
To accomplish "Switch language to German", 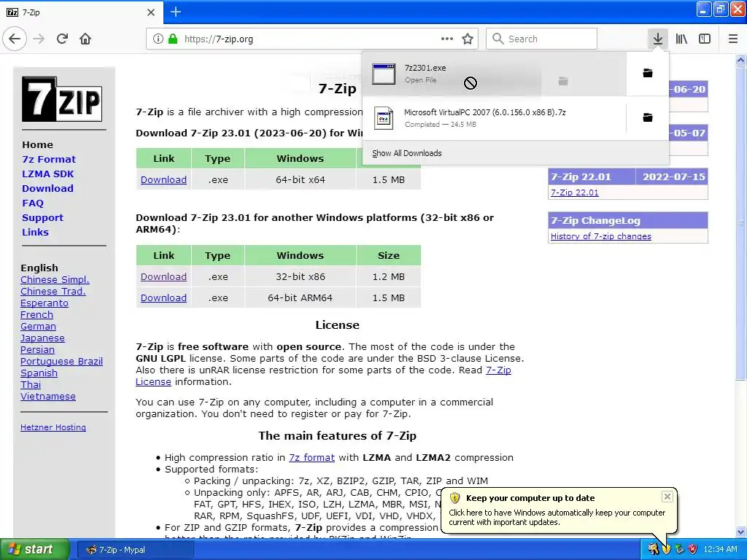I will 38,326.
